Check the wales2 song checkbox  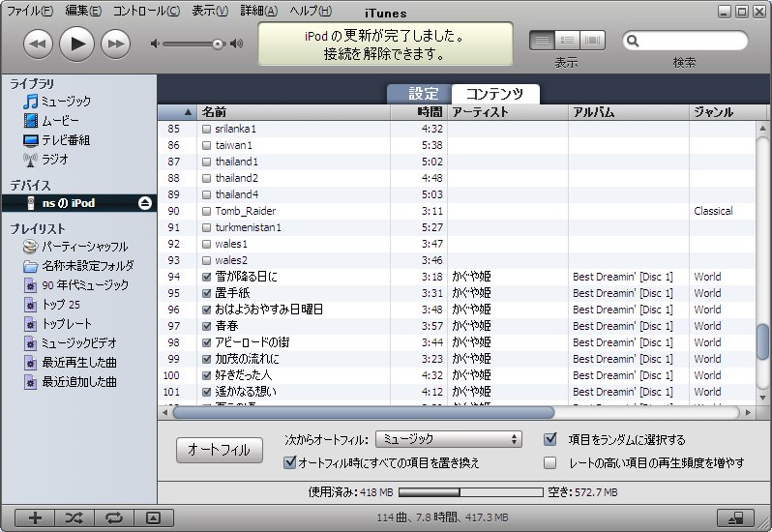tap(207, 260)
